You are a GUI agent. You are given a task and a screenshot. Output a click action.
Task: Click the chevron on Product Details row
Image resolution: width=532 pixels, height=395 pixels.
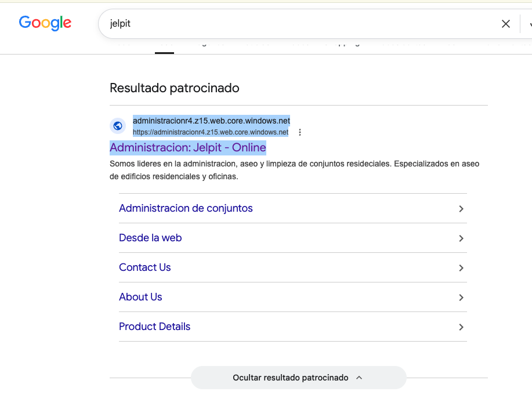[461, 327]
